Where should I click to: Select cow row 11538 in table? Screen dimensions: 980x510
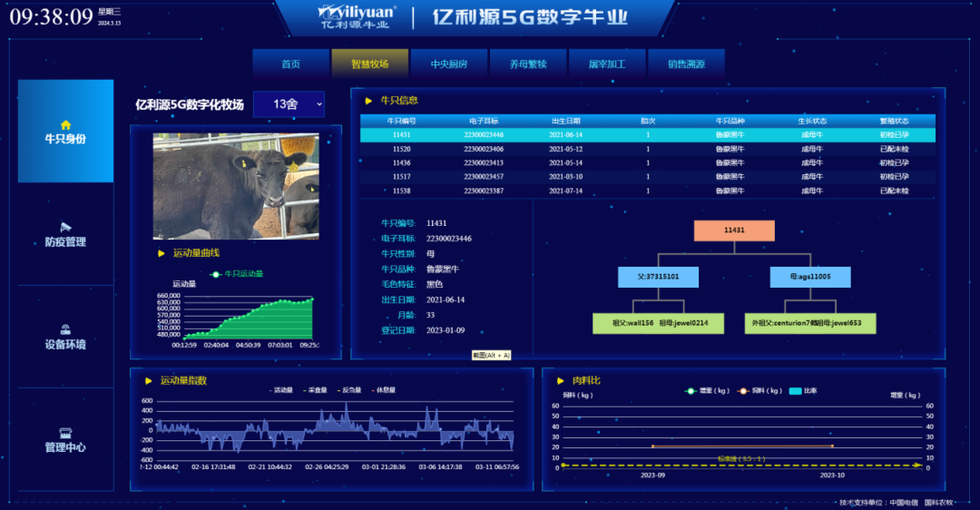(648, 191)
